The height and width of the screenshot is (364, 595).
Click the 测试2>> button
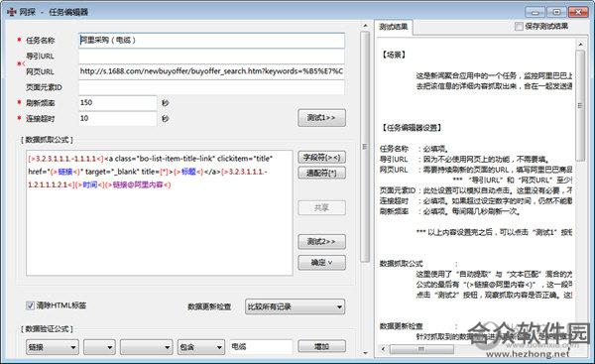pyautogui.click(x=321, y=241)
